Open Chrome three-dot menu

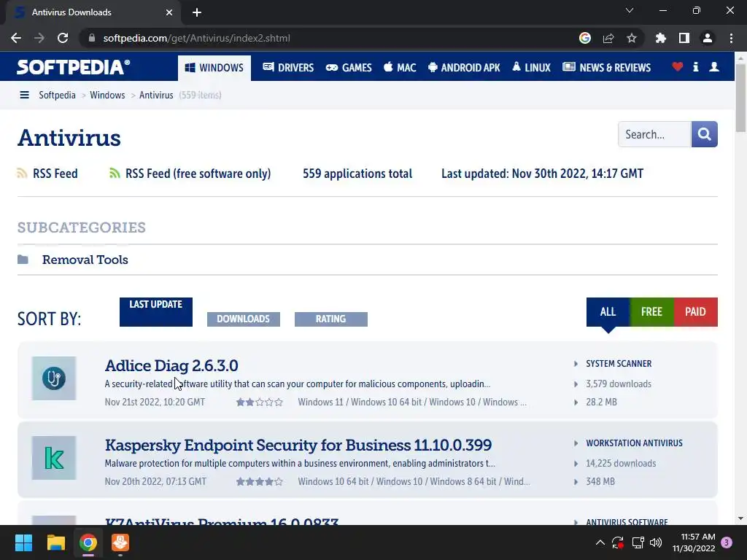731,38
